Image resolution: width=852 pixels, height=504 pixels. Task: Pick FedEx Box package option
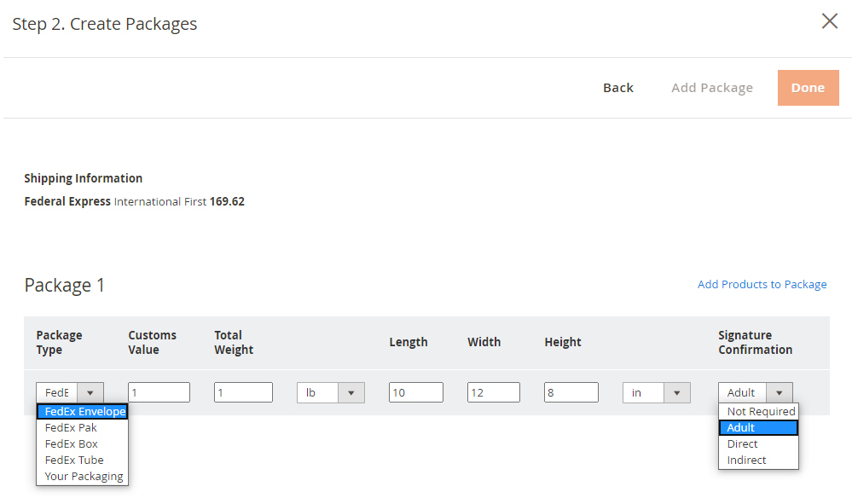coord(72,444)
